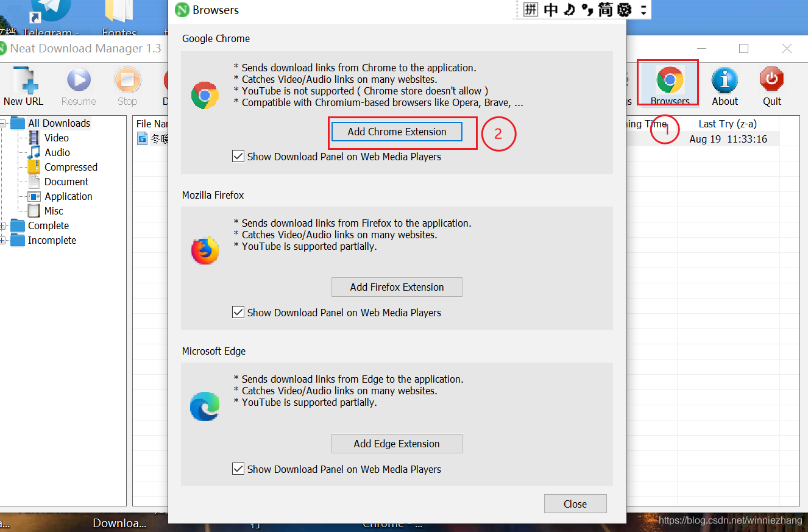The width and height of the screenshot is (808, 532).
Task: Open the New URL toolbar button
Action: pos(23,86)
